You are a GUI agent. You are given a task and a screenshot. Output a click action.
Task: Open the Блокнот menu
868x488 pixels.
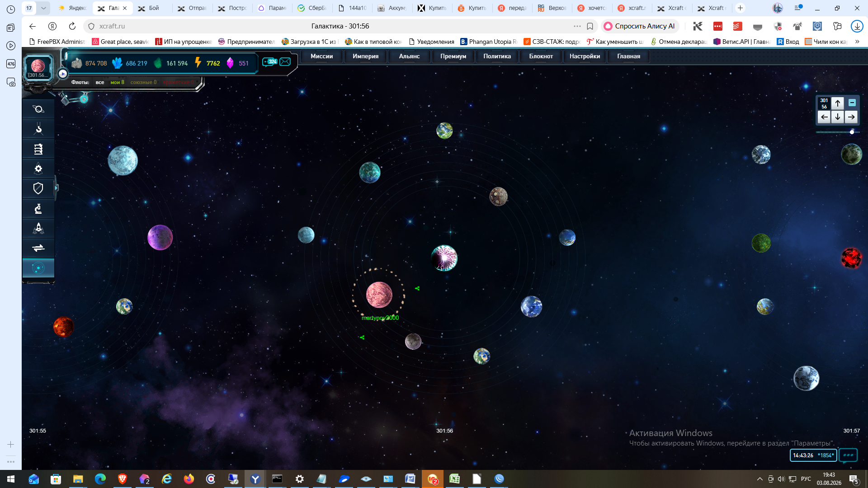(541, 56)
